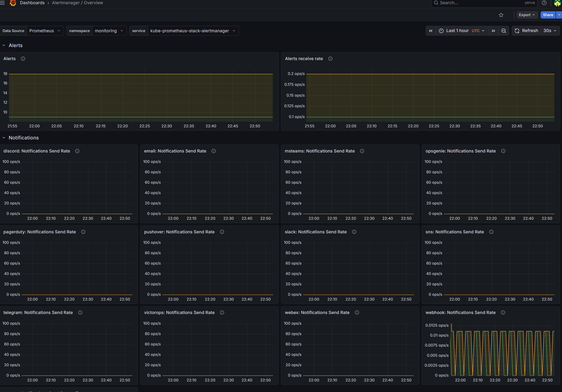Open msteams: Notifications Send Rate title
Image resolution: width=562 pixels, height=392 pixels.
coord(320,151)
